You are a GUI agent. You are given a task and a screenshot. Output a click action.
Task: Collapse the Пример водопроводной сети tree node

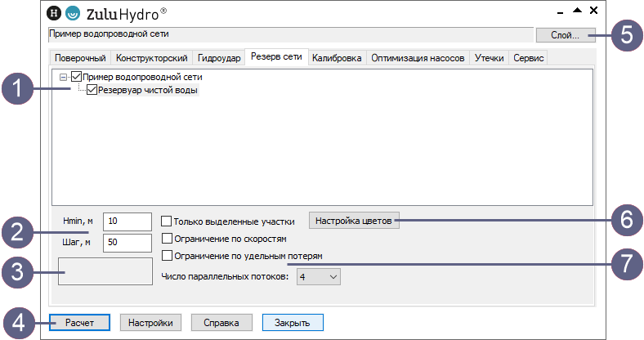[65, 77]
